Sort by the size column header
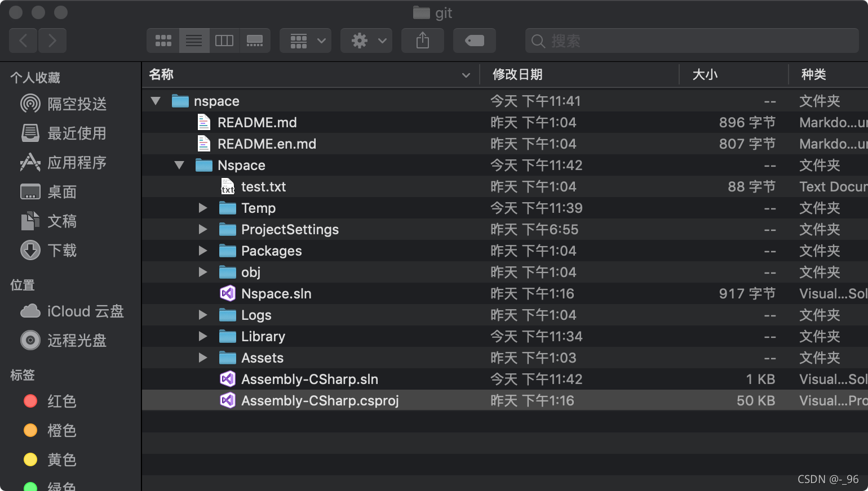The width and height of the screenshot is (868, 491). pos(734,74)
